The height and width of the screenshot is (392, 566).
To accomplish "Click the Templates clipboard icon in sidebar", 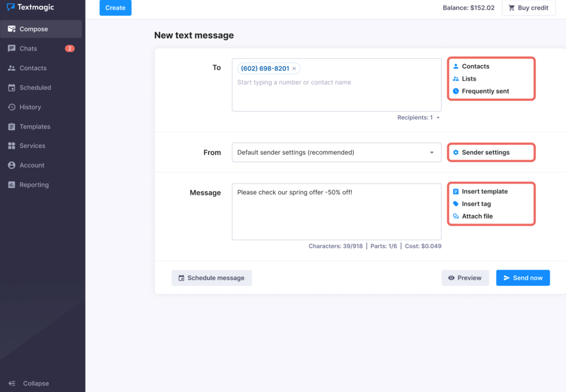I will pos(12,126).
